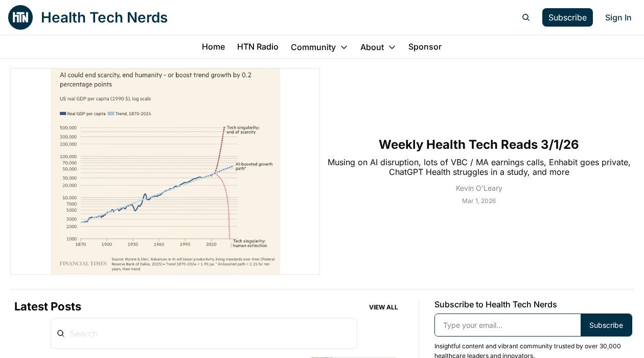Click the Sign In link
The height and width of the screenshot is (358, 644).
pyautogui.click(x=618, y=17)
